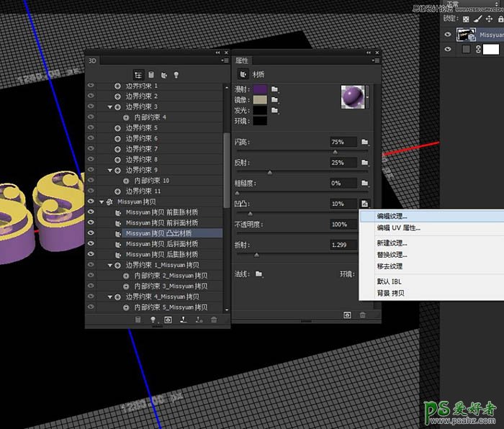Toggle visibility of Missyuan 拷贝 凸出材质

point(91,233)
